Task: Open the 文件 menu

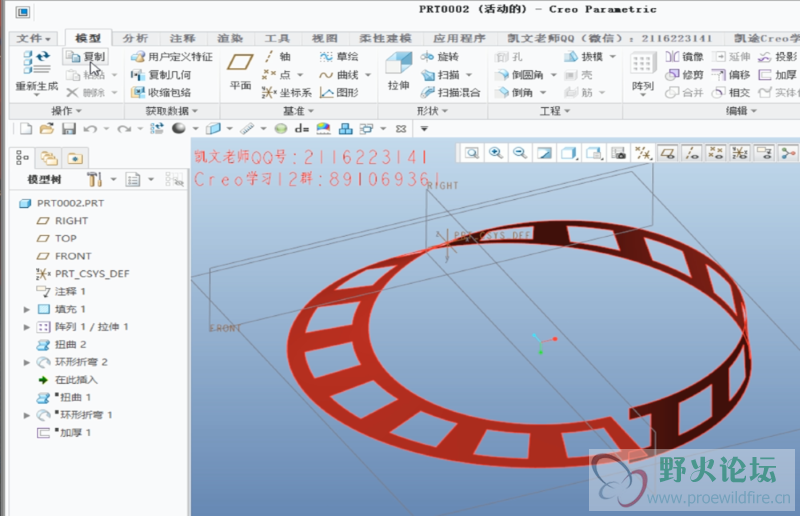Action: pos(33,38)
